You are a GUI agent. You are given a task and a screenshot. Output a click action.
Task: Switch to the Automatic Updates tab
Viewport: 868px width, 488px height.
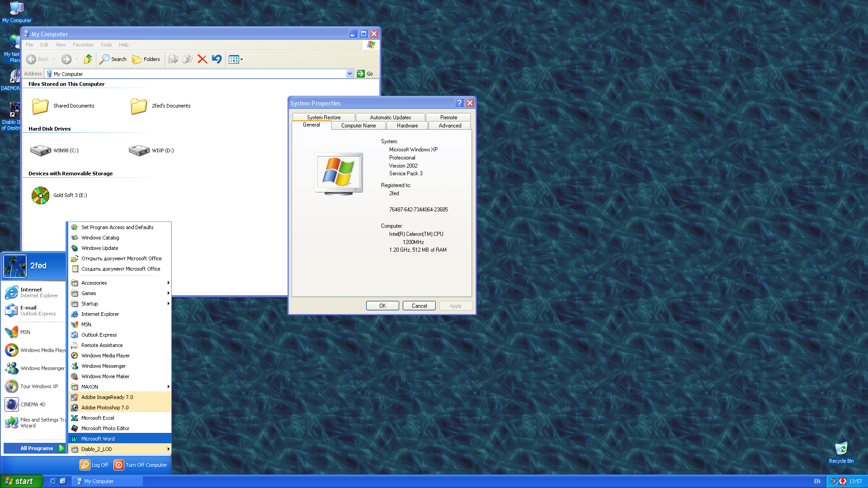point(391,117)
